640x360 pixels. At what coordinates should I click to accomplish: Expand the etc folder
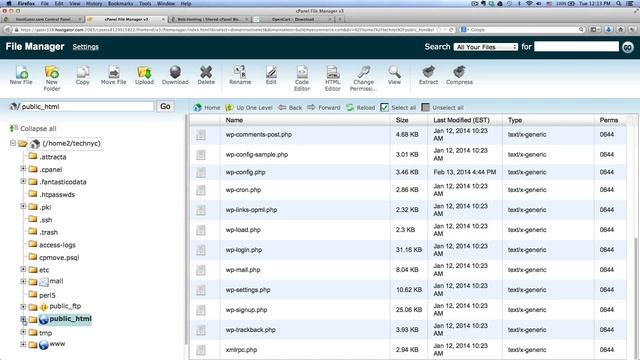pyautogui.click(x=23, y=269)
